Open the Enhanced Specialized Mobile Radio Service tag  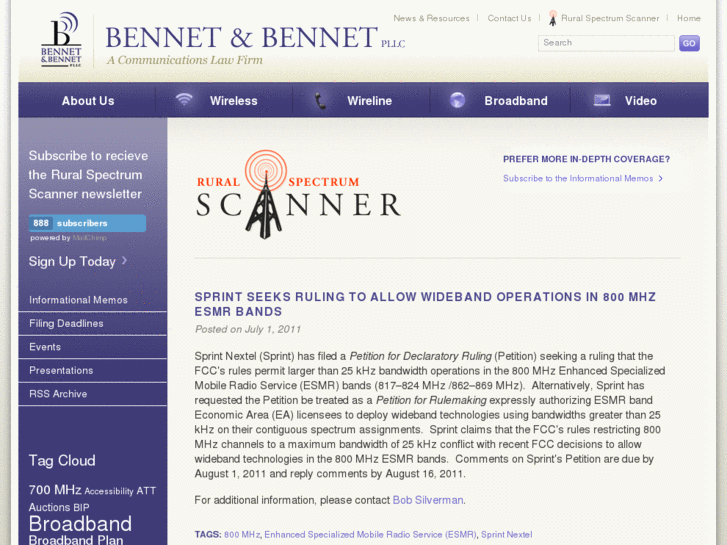370,534
